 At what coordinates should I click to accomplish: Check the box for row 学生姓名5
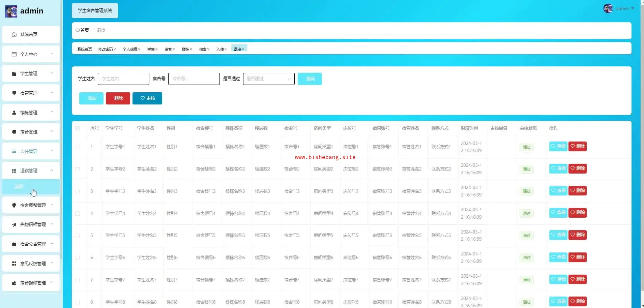[x=78, y=236]
